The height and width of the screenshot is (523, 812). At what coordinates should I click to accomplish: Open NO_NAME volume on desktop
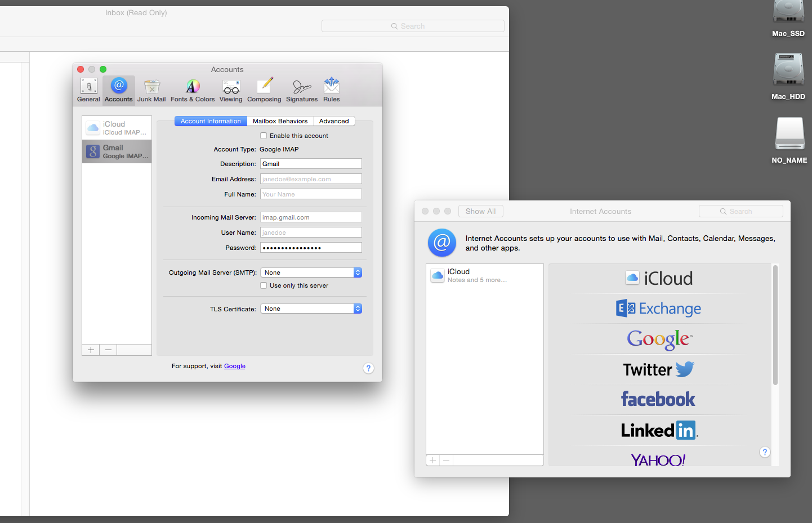tap(789, 140)
